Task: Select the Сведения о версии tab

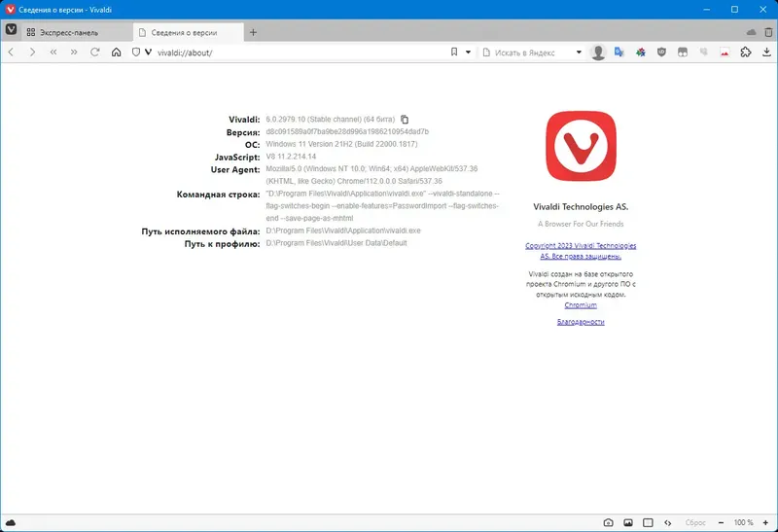Action: click(189, 32)
